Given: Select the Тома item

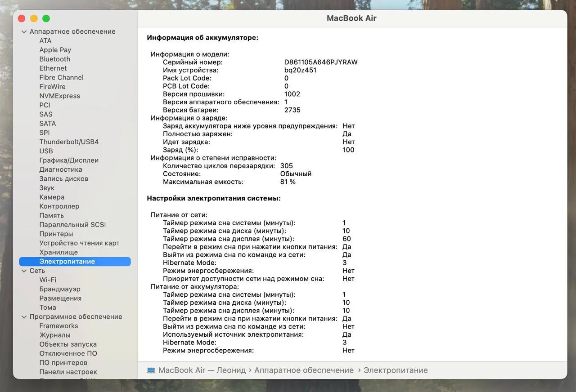Looking at the screenshot, I should click(x=48, y=307).
